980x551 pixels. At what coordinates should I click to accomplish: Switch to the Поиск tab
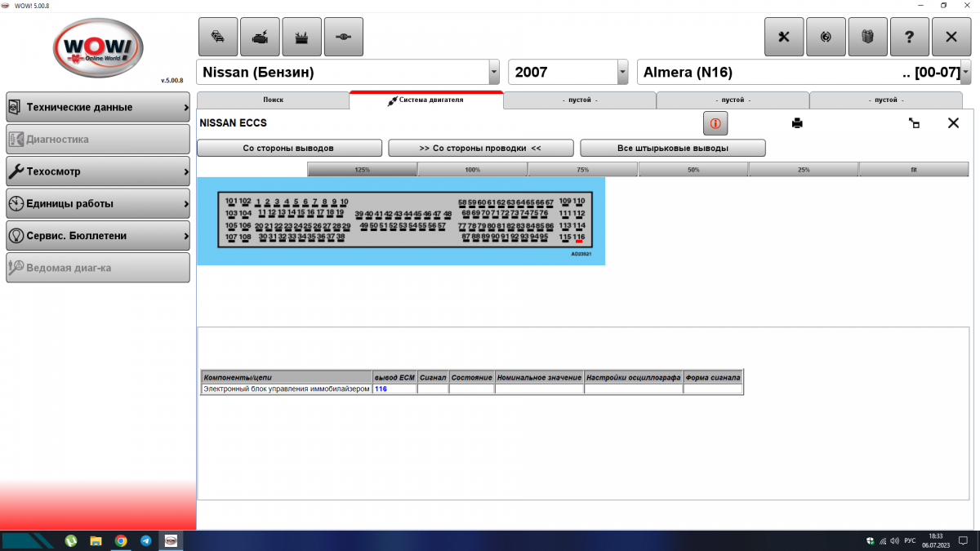273,100
